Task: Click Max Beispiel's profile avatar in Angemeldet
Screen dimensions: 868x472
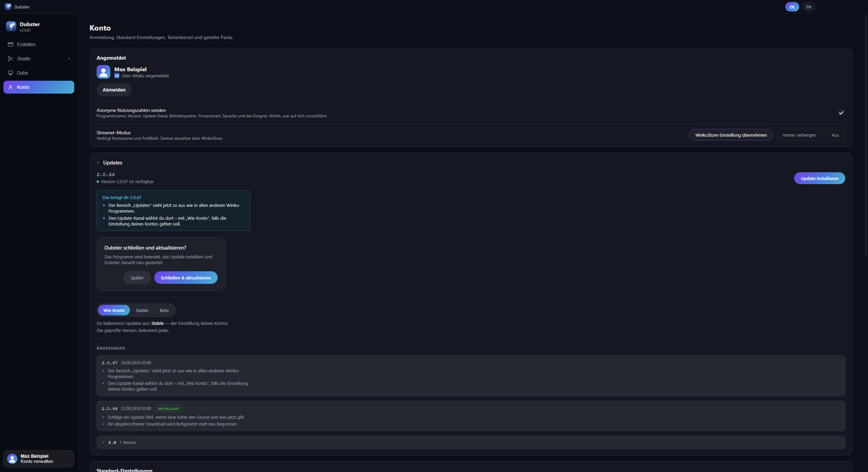Action: point(103,72)
